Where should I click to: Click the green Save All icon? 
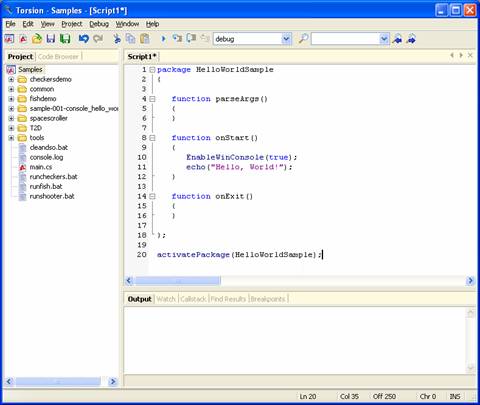point(65,39)
